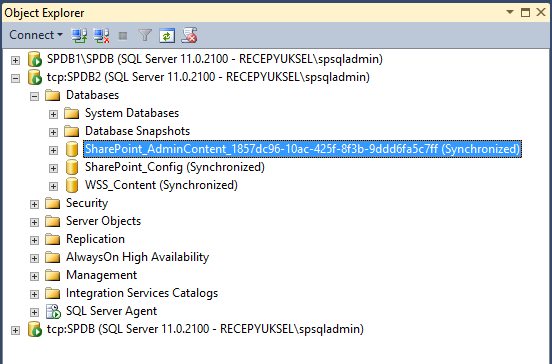Expand the Server Objects folder
This screenshot has height=364, width=552.
pyautogui.click(x=34, y=222)
